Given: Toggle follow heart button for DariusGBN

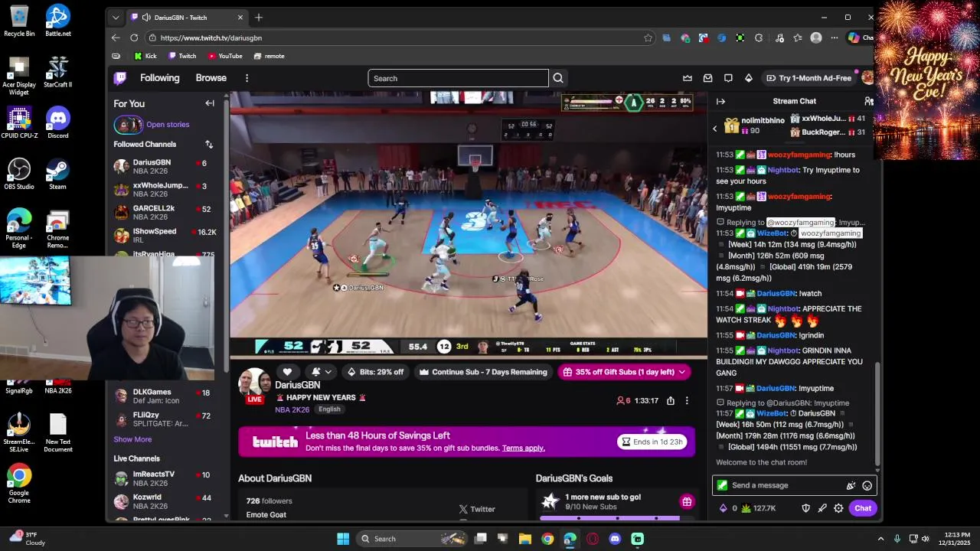Looking at the screenshot, I should point(287,372).
